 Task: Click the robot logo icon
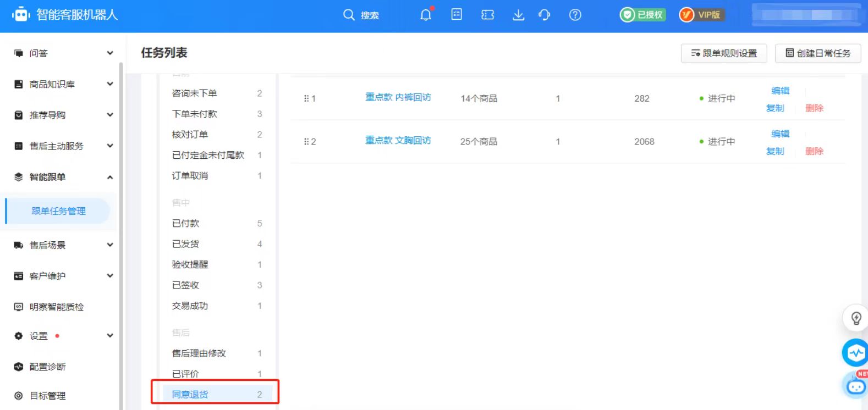(x=21, y=15)
